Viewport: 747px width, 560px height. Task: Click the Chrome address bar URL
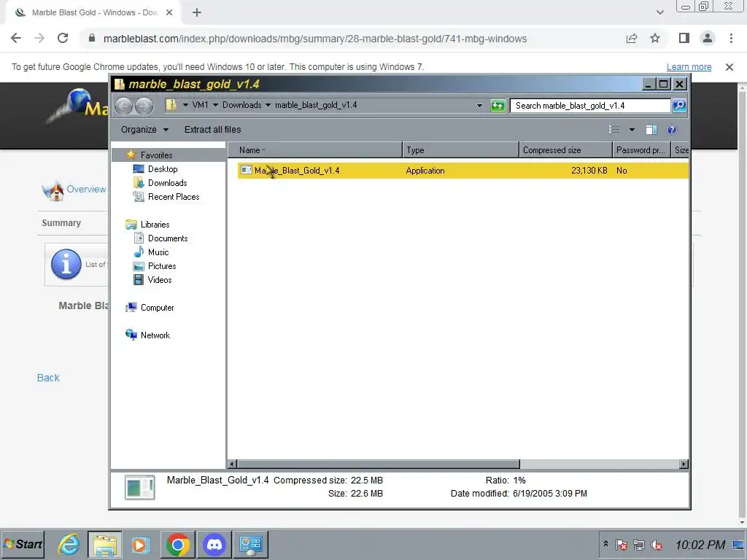pyautogui.click(x=315, y=39)
